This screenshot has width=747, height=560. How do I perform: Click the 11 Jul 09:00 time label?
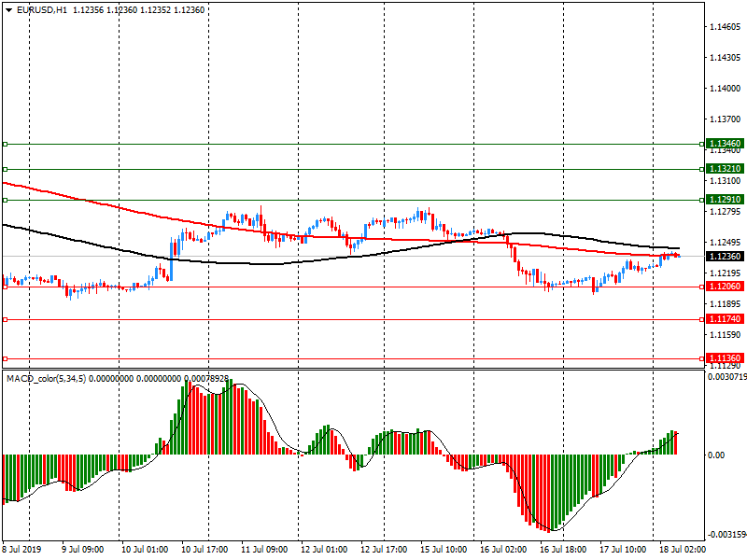click(x=264, y=549)
